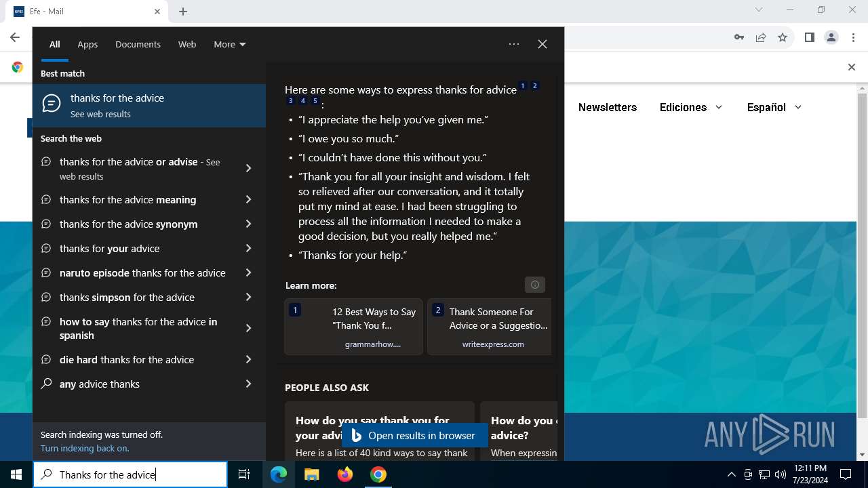Switch to Chrome on the taskbar
Screen dimensions: 868x488
point(378,474)
